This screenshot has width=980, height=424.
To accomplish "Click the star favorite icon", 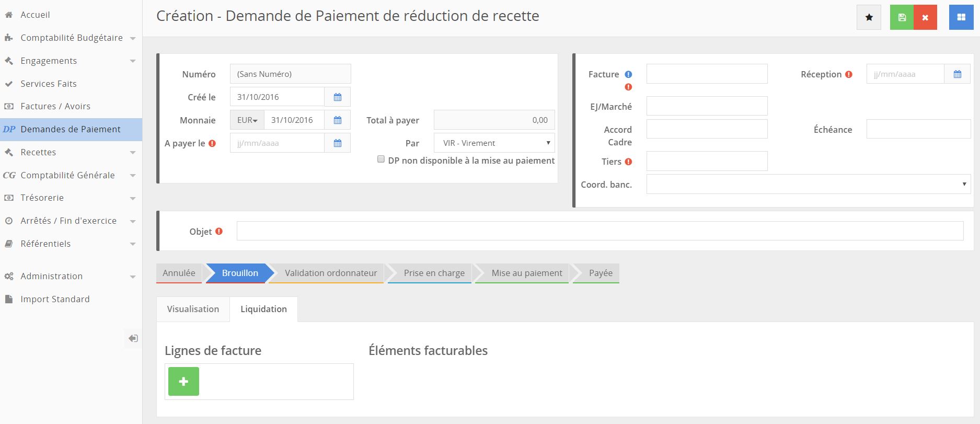I will click(869, 17).
